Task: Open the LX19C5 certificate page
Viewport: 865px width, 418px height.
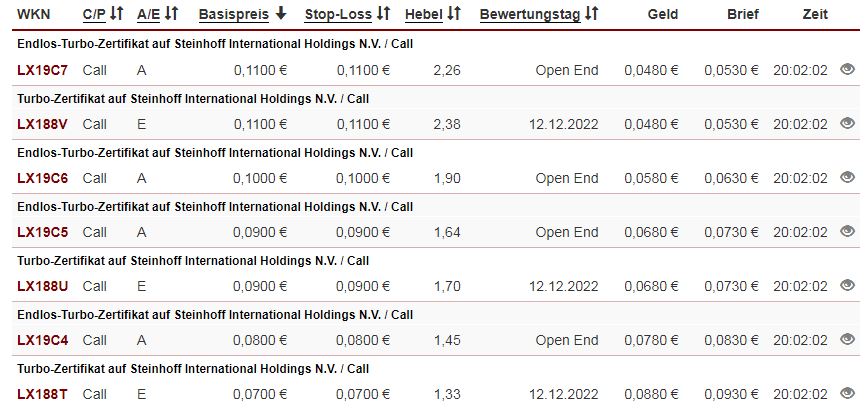Action: click(x=43, y=232)
